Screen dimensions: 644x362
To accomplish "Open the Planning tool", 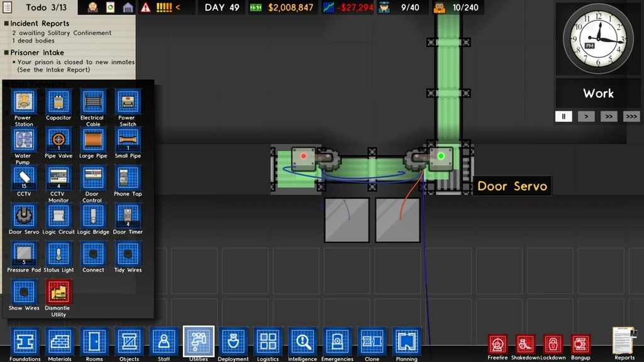I will [407, 341].
